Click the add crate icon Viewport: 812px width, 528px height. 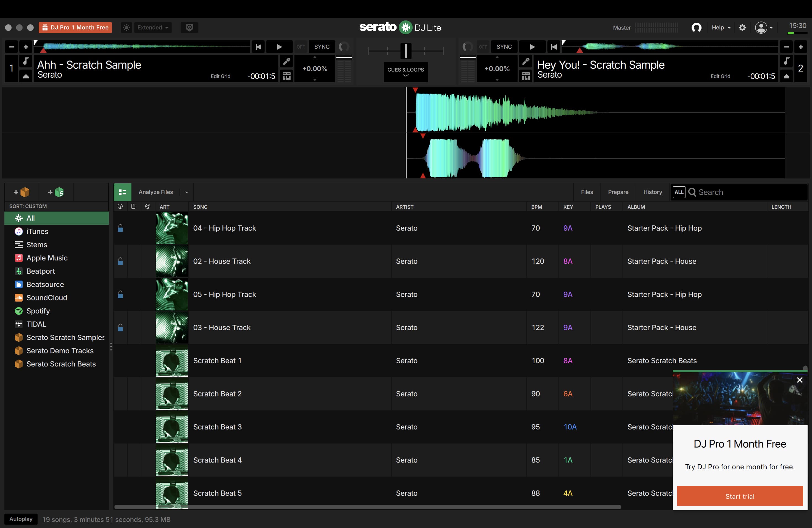point(22,192)
